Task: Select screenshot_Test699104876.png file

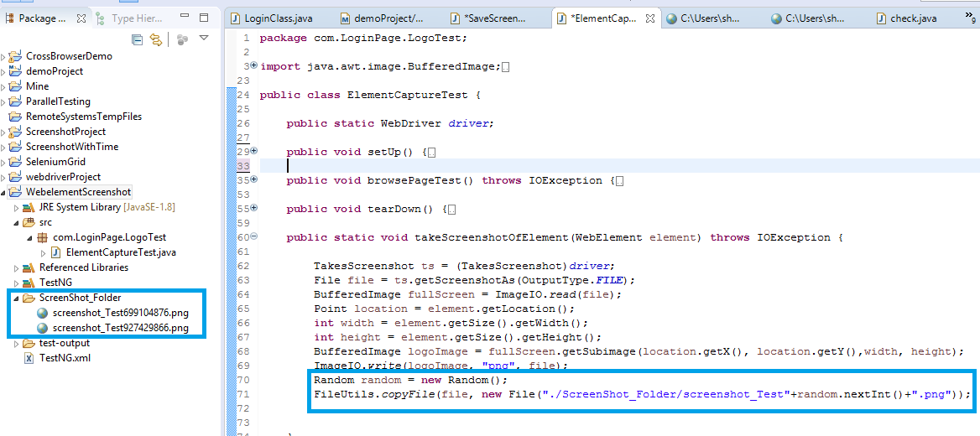Action: [120, 313]
